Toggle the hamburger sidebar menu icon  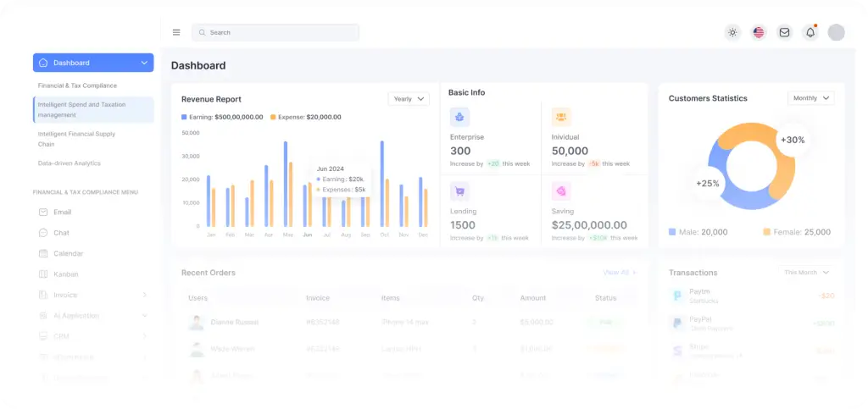(x=176, y=33)
